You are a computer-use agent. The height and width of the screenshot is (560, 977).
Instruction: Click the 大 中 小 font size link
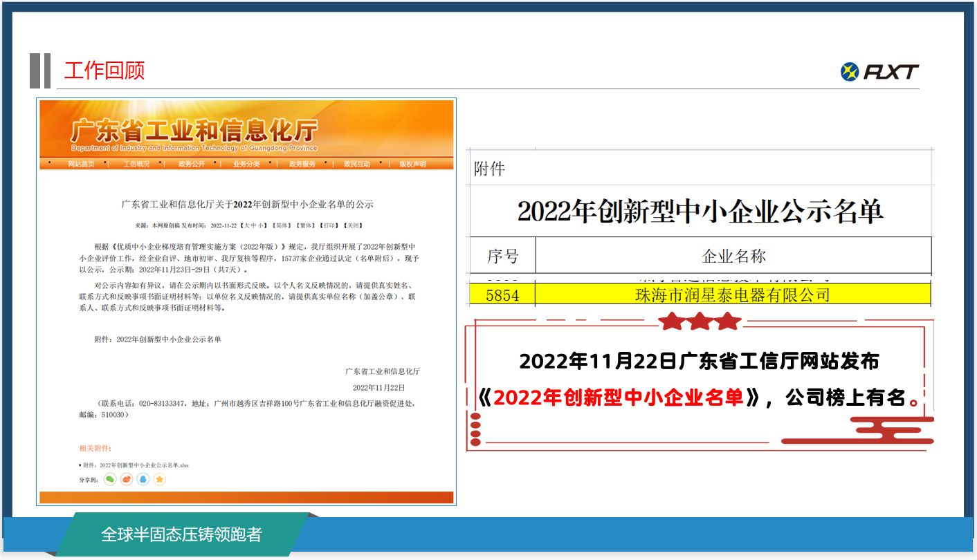pos(254,225)
